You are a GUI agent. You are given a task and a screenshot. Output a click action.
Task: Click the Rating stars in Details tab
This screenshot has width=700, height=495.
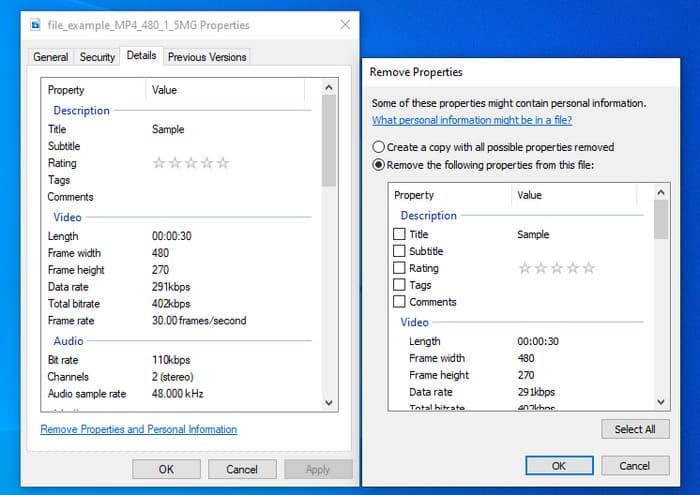[191, 163]
